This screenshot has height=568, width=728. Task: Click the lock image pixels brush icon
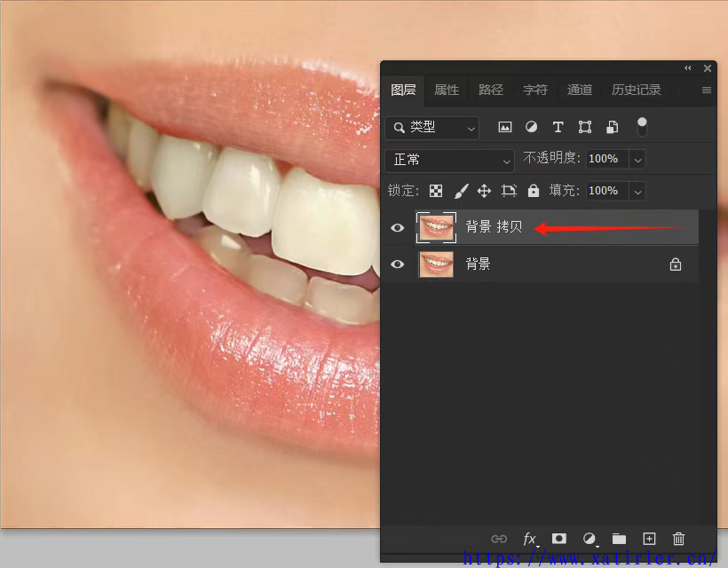tap(461, 191)
